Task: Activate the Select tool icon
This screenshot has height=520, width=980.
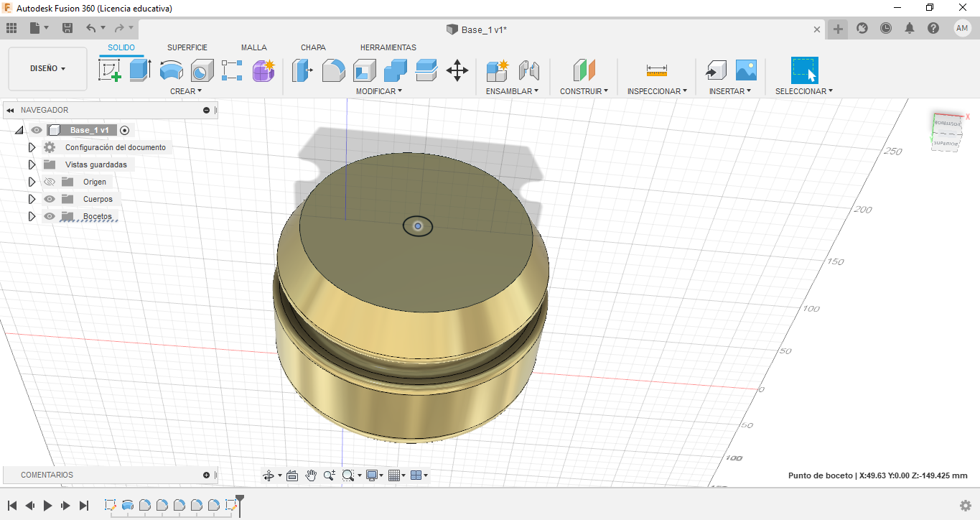Action: click(x=804, y=70)
